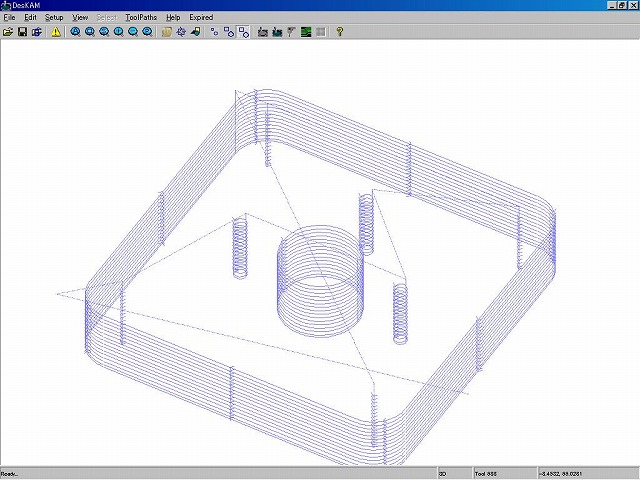The image size is (640, 480).
Task: Click the sixth blue zoom magnifier icon
Action: (x=148, y=32)
